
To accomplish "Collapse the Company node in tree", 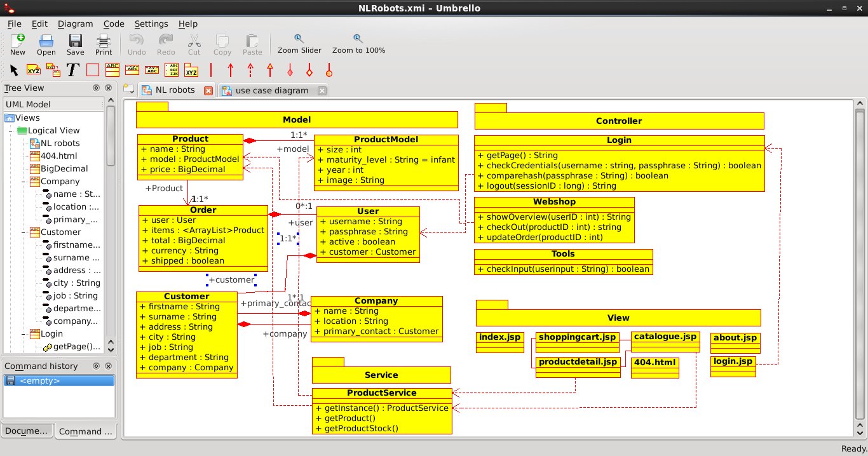I will [x=23, y=182].
